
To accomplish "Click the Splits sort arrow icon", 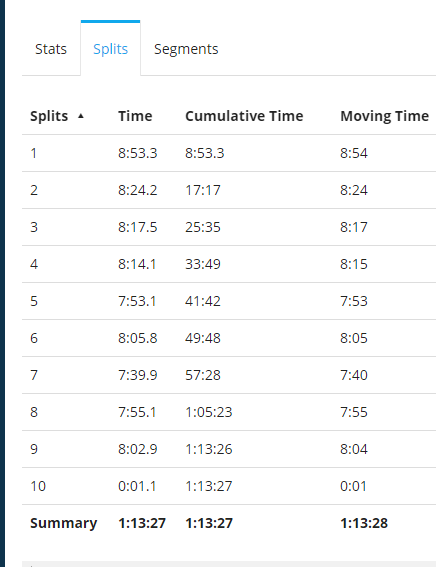I will (x=81, y=116).
